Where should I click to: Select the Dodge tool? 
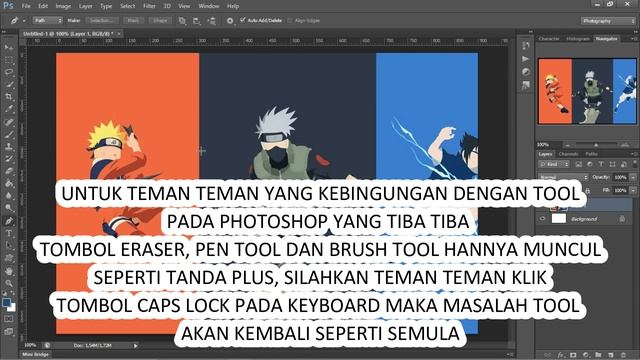[9, 208]
